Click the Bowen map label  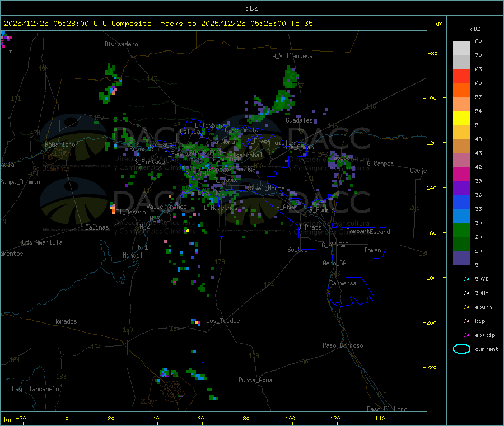click(373, 250)
